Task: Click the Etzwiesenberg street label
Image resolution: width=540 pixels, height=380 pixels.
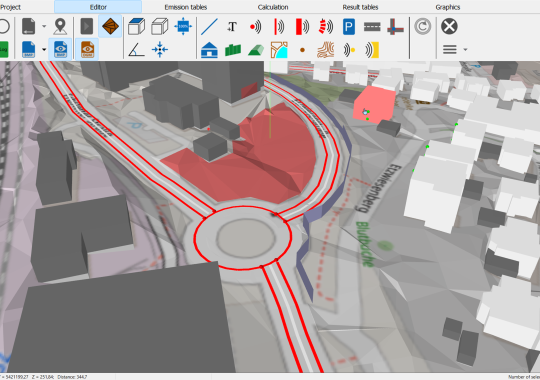Action: pyautogui.click(x=378, y=188)
